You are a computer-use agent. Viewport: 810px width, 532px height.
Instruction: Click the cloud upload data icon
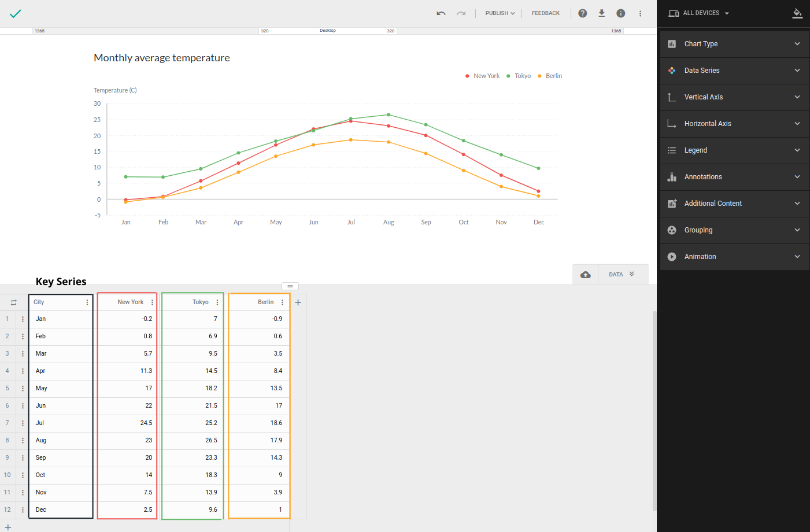(x=586, y=275)
